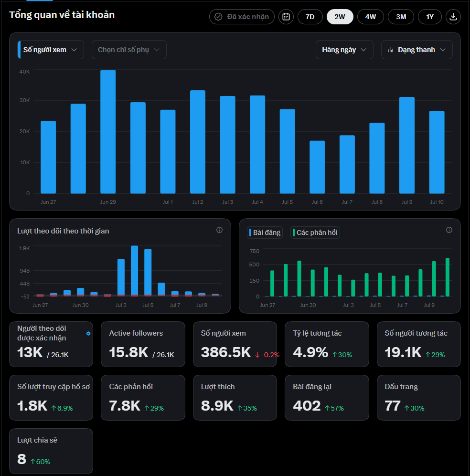The image size is (470, 476).
Task: Toggle the Đã xác nhận verified filter
Action: [242, 17]
